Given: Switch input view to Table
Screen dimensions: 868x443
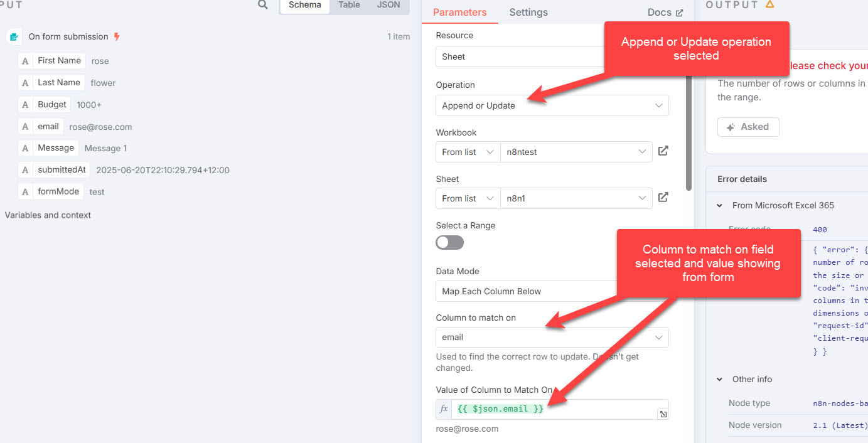Looking at the screenshot, I should 349,5.
